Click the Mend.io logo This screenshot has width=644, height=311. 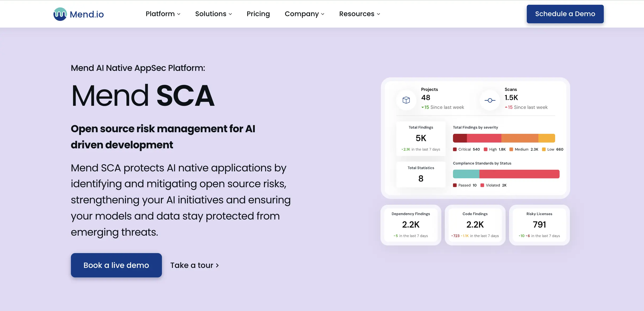click(x=78, y=14)
